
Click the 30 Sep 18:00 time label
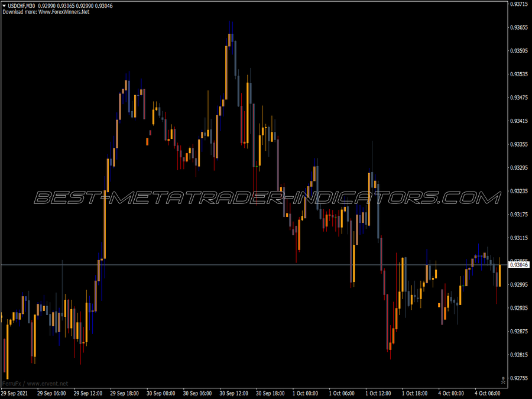pyautogui.click(x=270, y=394)
